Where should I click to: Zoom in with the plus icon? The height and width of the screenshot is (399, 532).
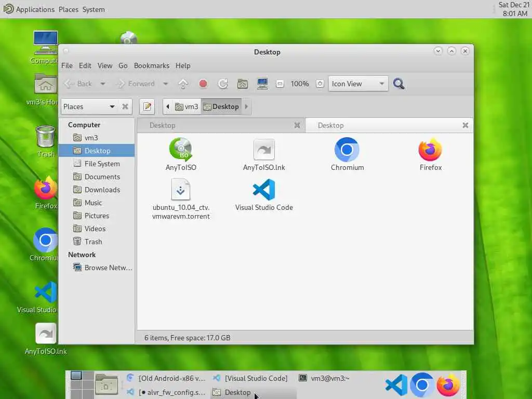[x=320, y=84]
